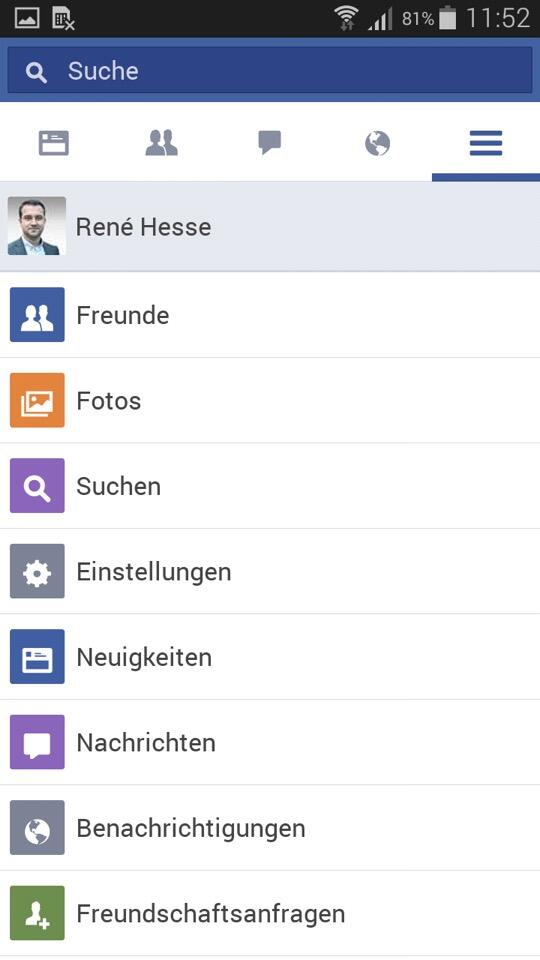Open the Einstellungen menu entry

coord(270,571)
